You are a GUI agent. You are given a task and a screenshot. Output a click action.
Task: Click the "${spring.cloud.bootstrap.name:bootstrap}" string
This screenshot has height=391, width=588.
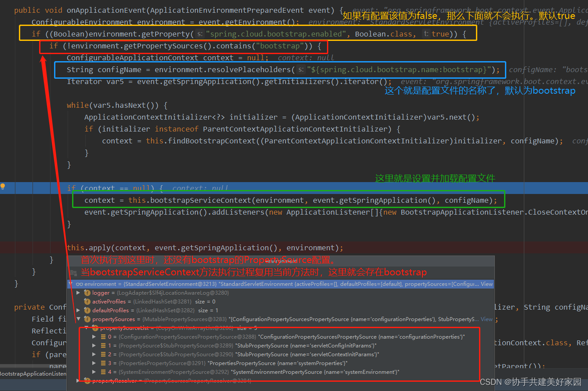click(399, 69)
